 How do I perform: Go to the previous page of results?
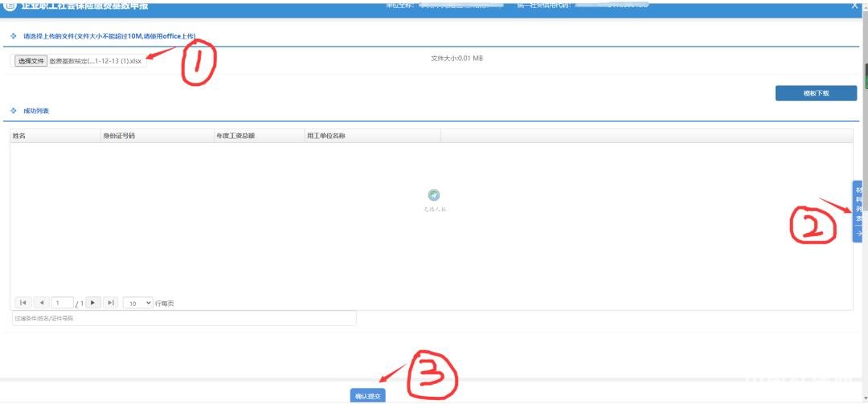42,303
